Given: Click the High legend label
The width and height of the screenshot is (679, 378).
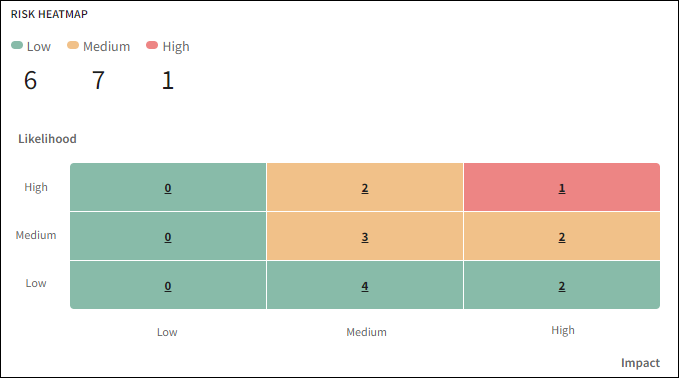Looking at the screenshot, I should coord(176,46).
